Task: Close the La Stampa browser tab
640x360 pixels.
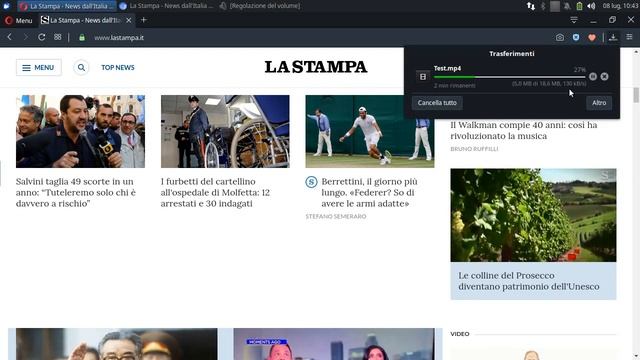Action: point(129,20)
